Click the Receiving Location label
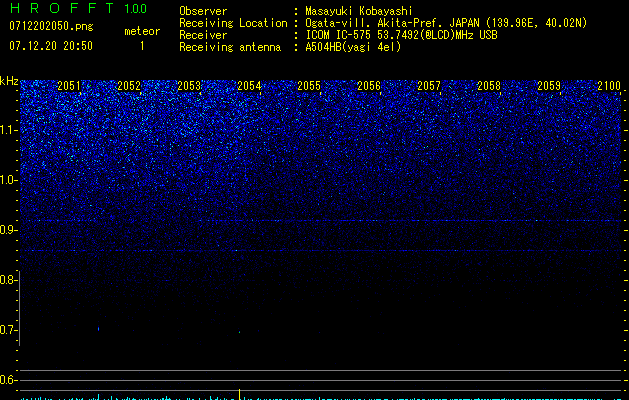Screen dimensions: 629x400 click(x=233, y=23)
